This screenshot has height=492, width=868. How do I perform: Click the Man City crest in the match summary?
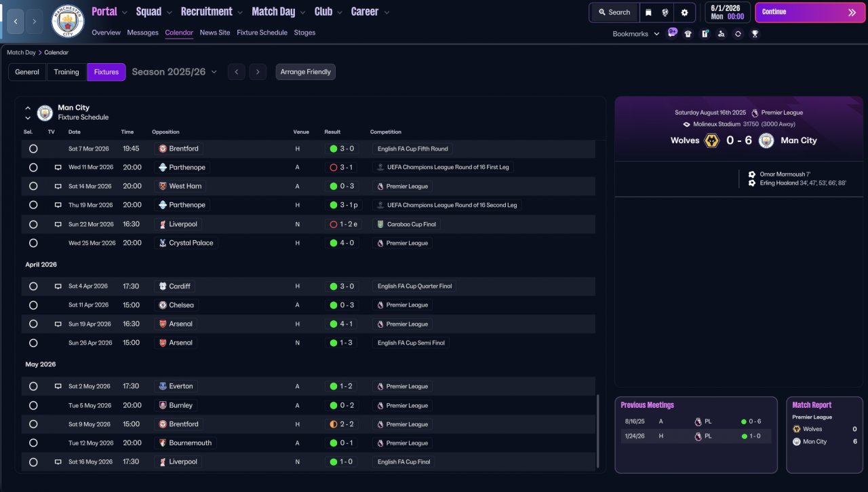(766, 140)
